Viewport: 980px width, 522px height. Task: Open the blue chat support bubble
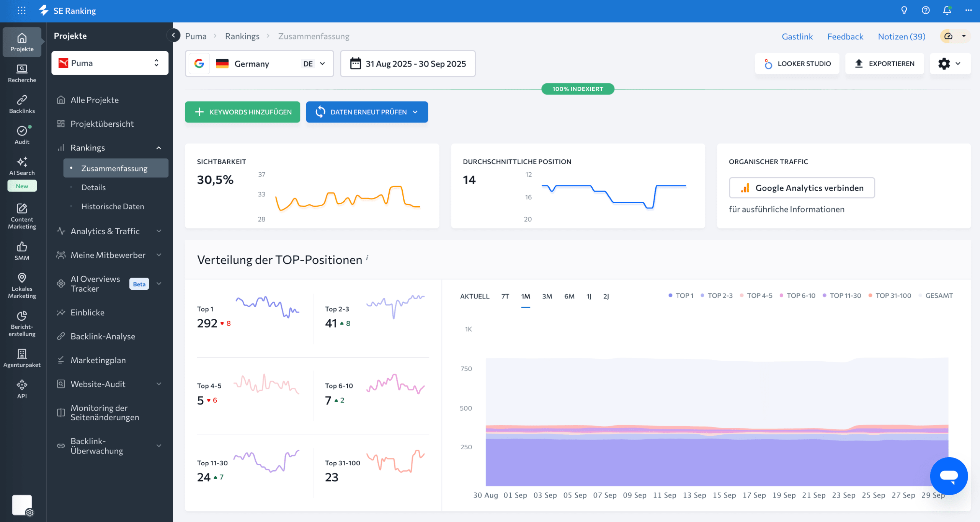click(949, 476)
